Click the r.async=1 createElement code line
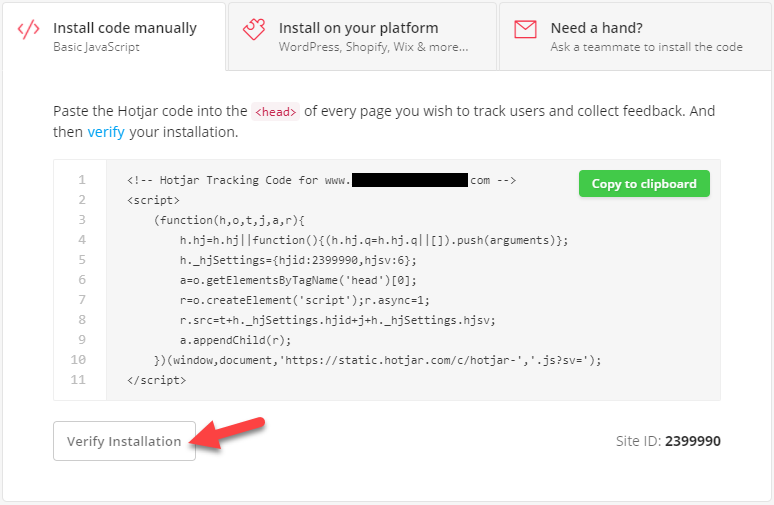This screenshot has width=774, height=505. click(x=305, y=300)
